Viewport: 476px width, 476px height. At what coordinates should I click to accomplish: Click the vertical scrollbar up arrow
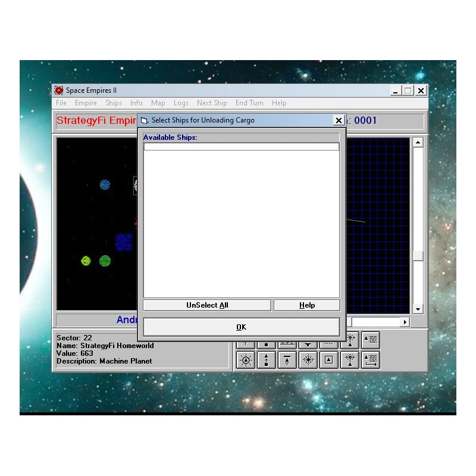(x=418, y=142)
